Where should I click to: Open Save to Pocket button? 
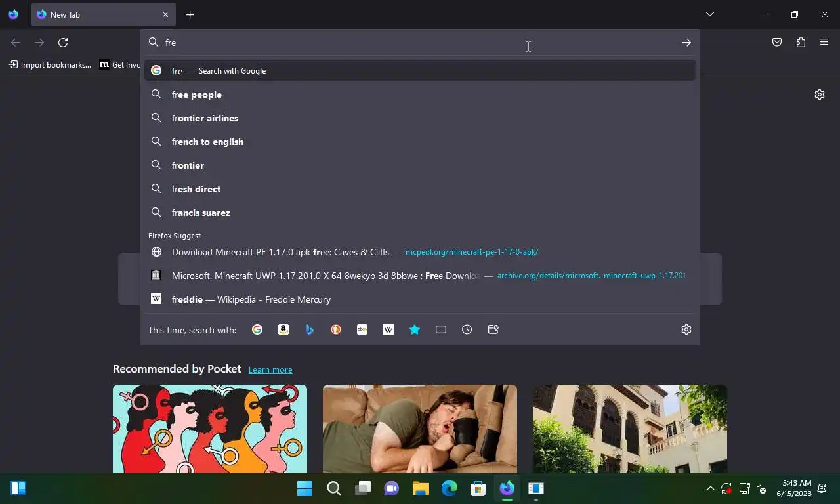point(777,43)
